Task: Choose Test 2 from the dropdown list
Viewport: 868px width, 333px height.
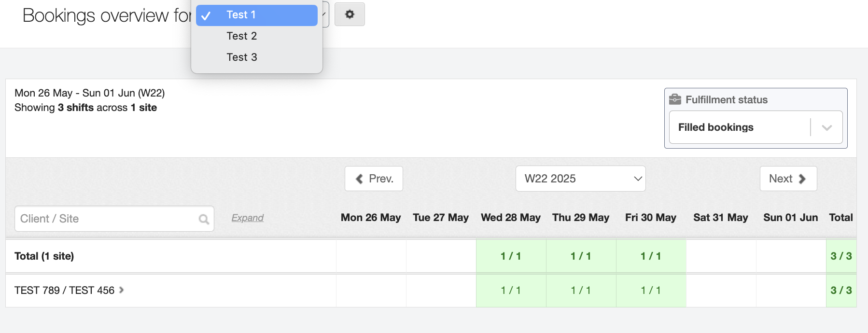Action: (x=242, y=36)
